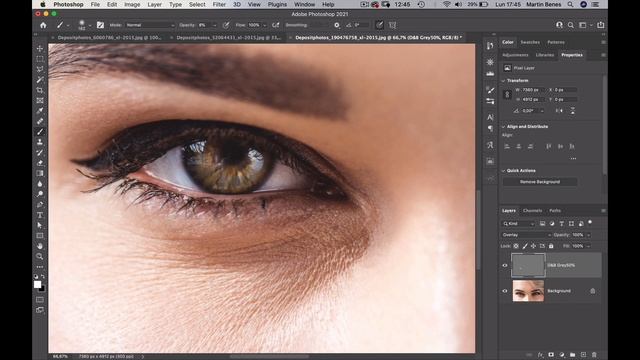Click the width field in Transform
This screenshot has width=640, height=360.
tap(533, 90)
